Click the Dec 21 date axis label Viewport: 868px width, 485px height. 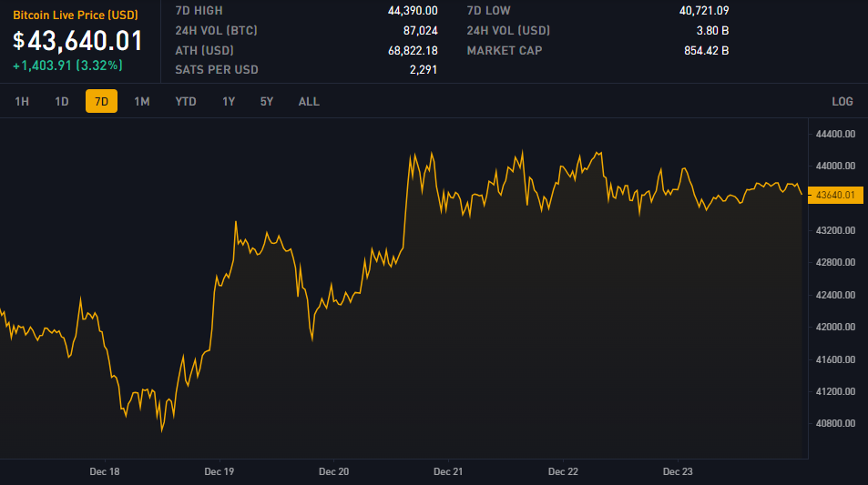click(448, 472)
